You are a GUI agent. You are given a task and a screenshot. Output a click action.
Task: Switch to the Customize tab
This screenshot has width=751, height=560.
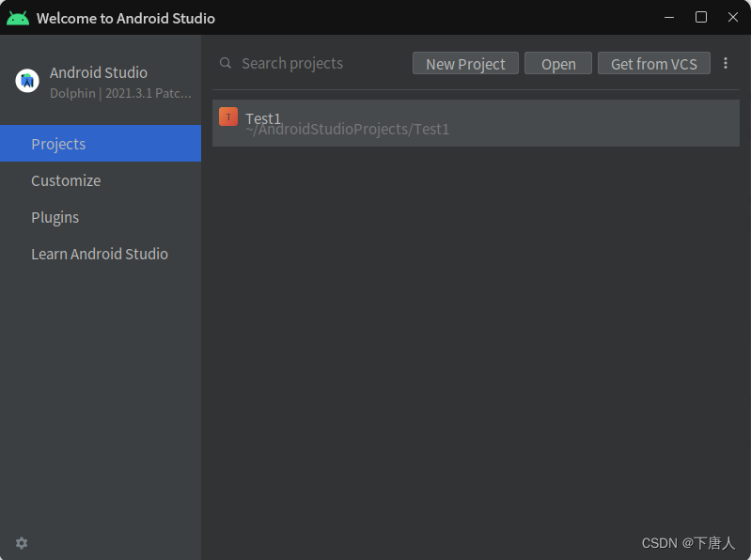coord(101,180)
